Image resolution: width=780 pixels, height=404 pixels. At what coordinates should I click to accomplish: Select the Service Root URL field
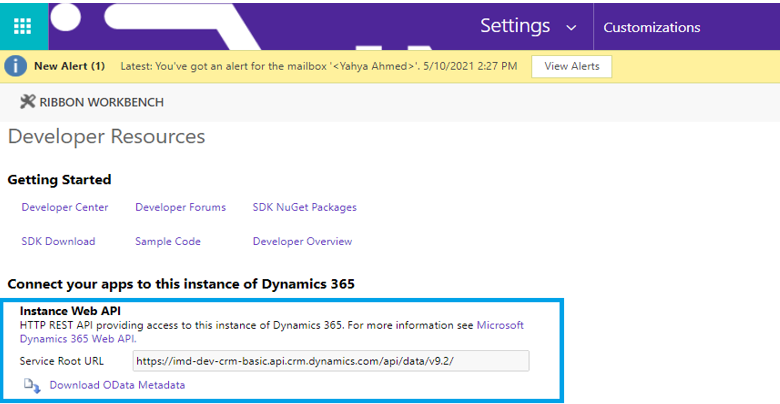click(330, 361)
